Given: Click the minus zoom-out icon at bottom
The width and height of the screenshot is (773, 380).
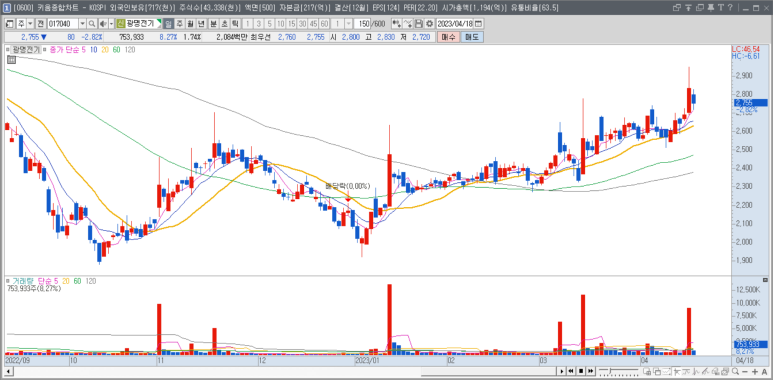Looking at the screenshot, I should pyautogui.click(x=745, y=371).
